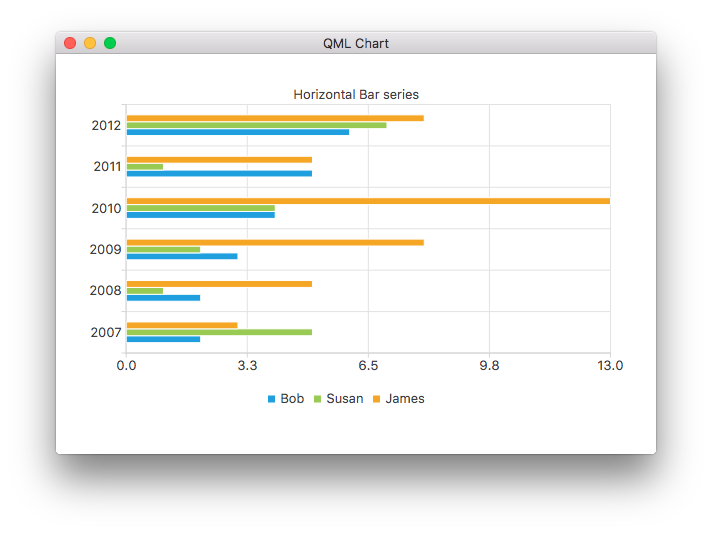The image size is (712, 534).
Task: Click Bob's blue bar for 2012
Action: [238, 132]
